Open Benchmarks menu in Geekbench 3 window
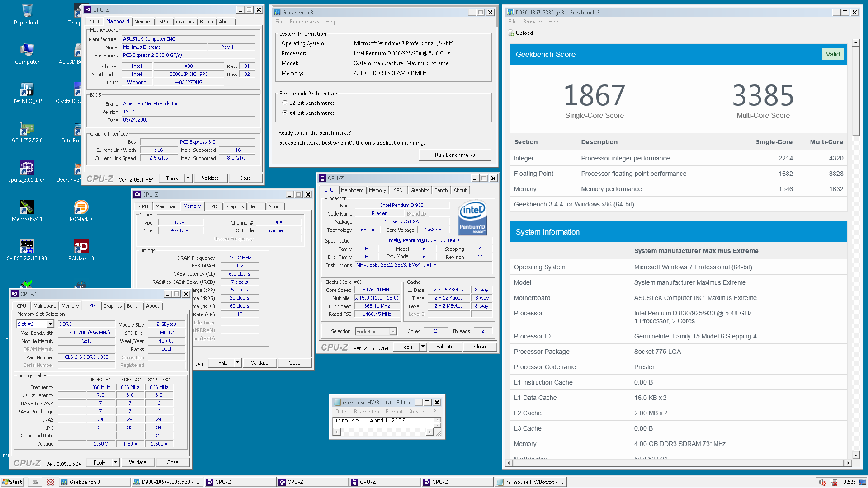 click(304, 22)
